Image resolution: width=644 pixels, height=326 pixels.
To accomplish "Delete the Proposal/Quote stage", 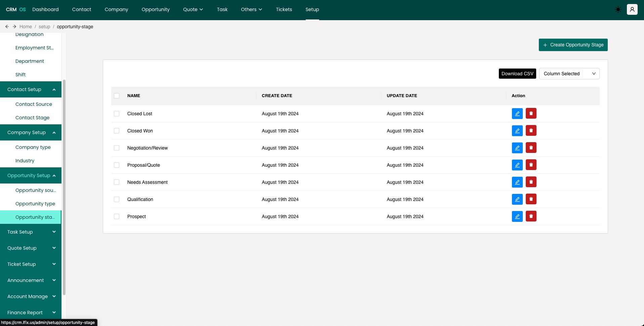I will click(531, 165).
